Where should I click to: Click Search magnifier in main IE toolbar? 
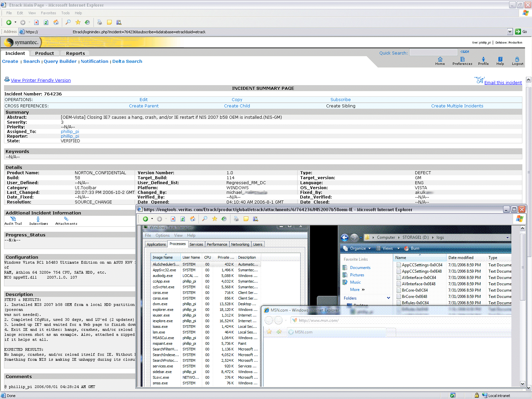pyautogui.click(x=68, y=22)
